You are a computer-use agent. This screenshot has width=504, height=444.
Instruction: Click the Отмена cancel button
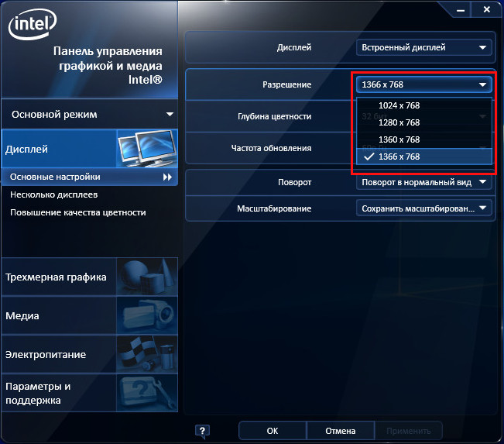(x=340, y=431)
